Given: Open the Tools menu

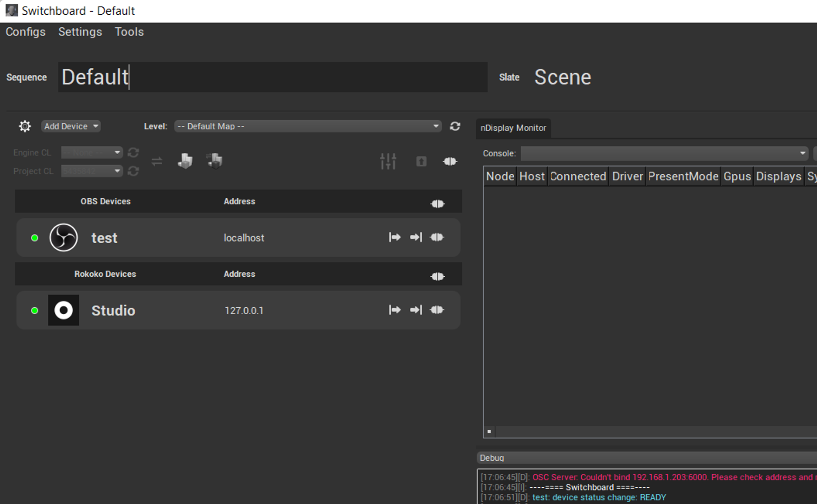Looking at the screenshot, I should point(129,32).
